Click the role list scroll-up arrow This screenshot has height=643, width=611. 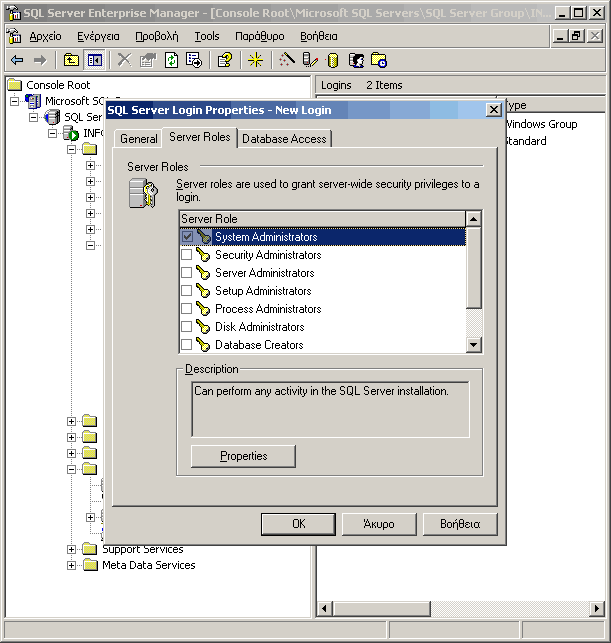pyautogui.click(x=474, y=219)
